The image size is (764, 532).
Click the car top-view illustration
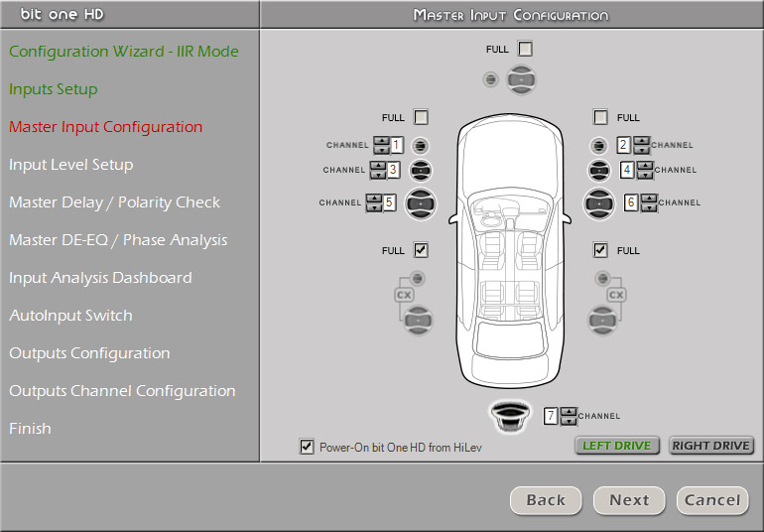[x=510, y=251]
